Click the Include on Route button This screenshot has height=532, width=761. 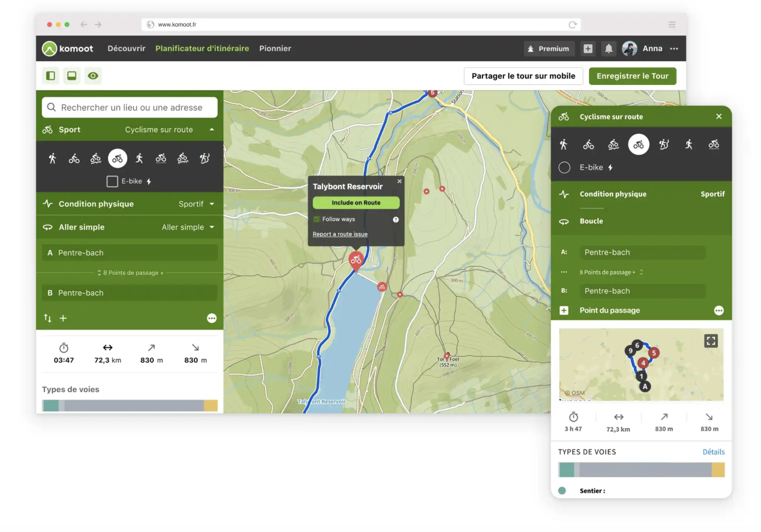tap(356, 202)
